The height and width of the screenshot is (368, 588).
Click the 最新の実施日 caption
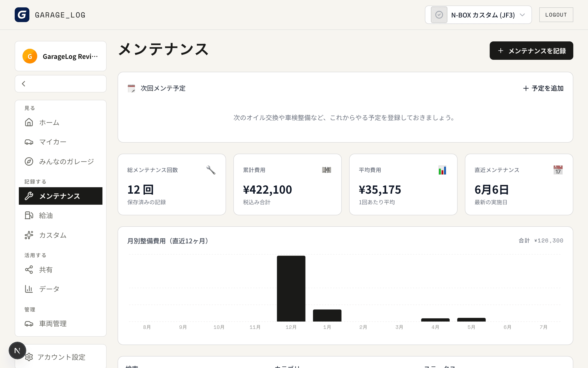[x=491, y=202]
